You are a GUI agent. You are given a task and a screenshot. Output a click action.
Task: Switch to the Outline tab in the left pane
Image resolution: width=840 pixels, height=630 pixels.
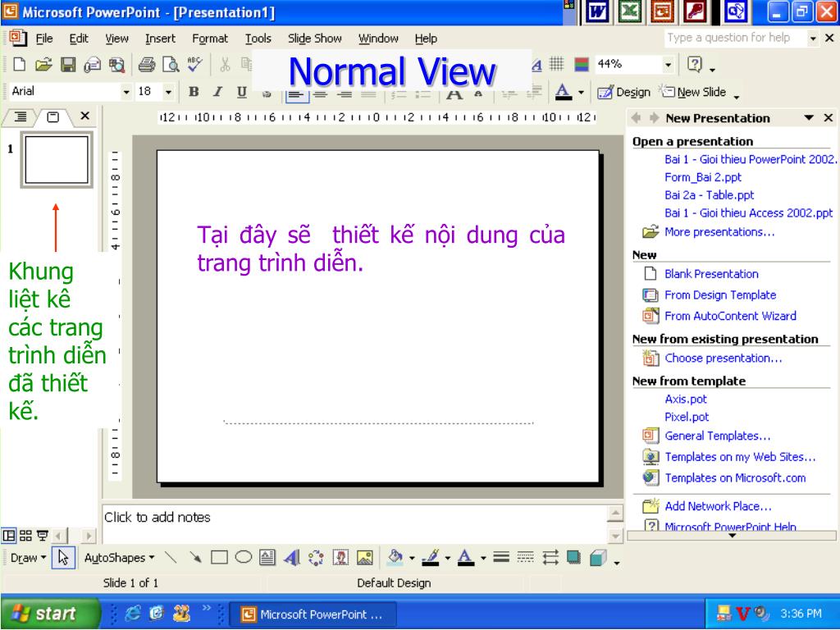click(x=21, y=116)
